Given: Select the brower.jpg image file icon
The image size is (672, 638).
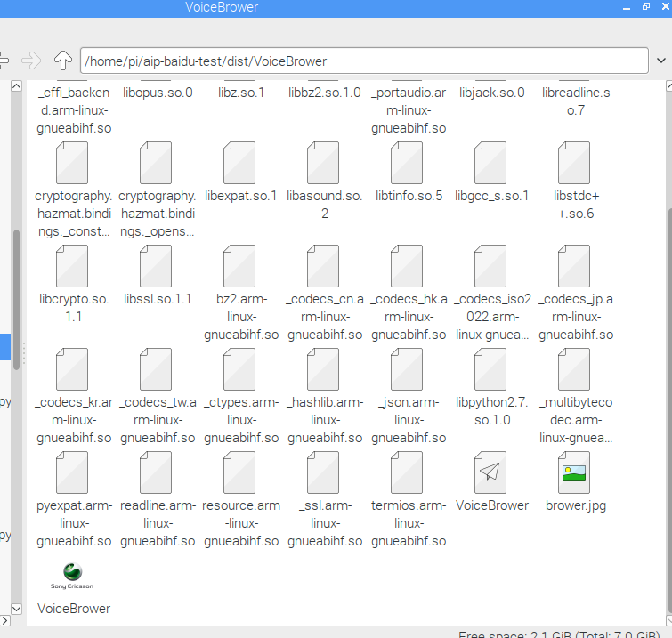Looking at the screenshot, I should [574, 473].
